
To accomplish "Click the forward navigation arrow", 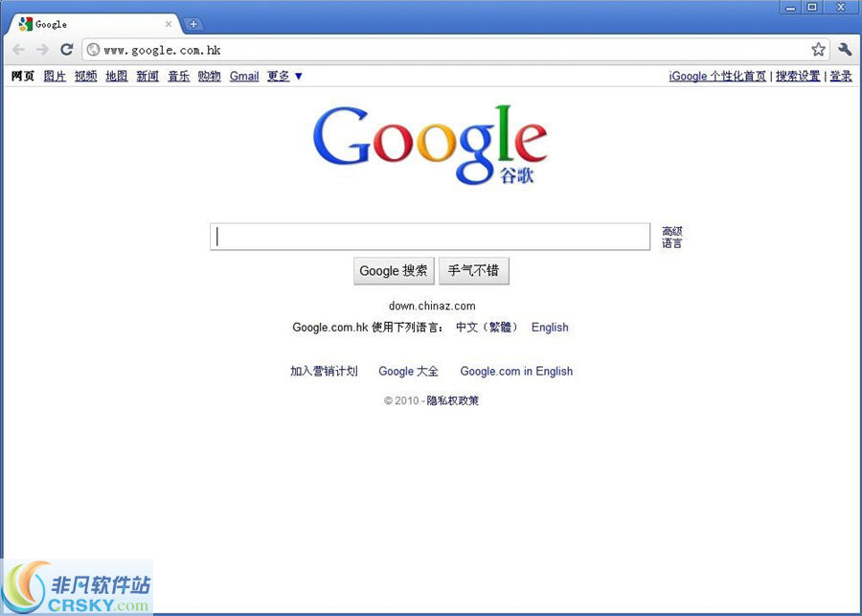I will (41, 49).
